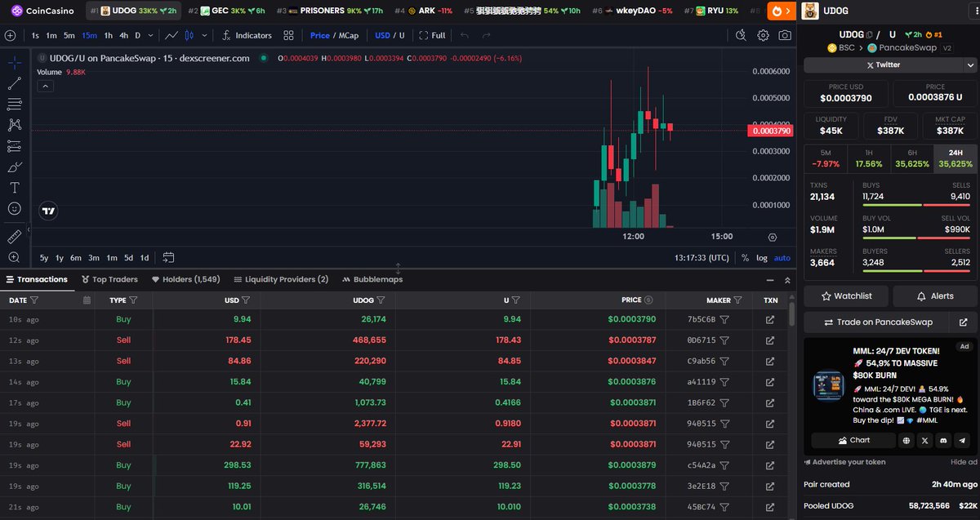Click the ad's Chart button
This screenshot has width=980, height=520.
[853, 440]
